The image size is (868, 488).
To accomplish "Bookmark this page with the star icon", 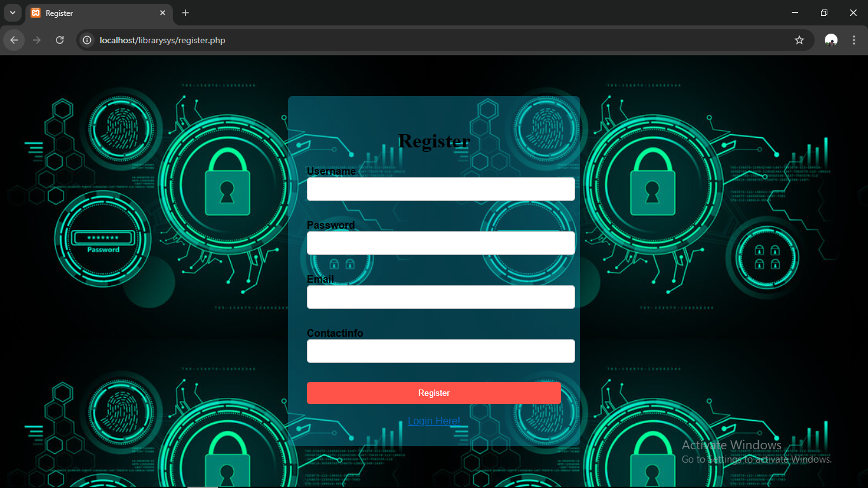I will (799, 40).
